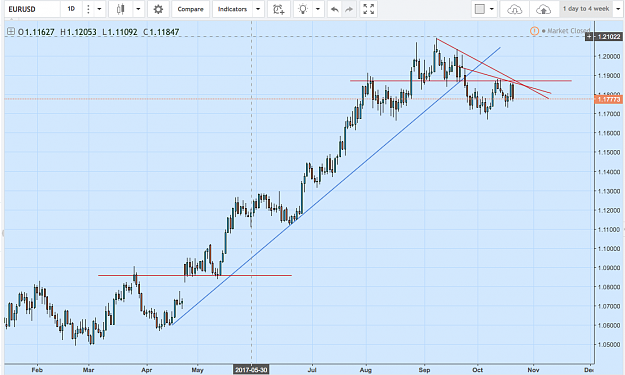Viewport: 625px width, 375px height.
Task: Click the 1.21022 crosshair price label
Action: tap(609, 37)
